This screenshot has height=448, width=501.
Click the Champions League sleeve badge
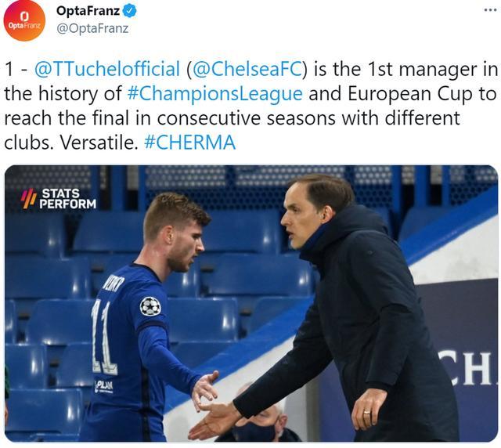pyautogui.click(x=150, y=305)
